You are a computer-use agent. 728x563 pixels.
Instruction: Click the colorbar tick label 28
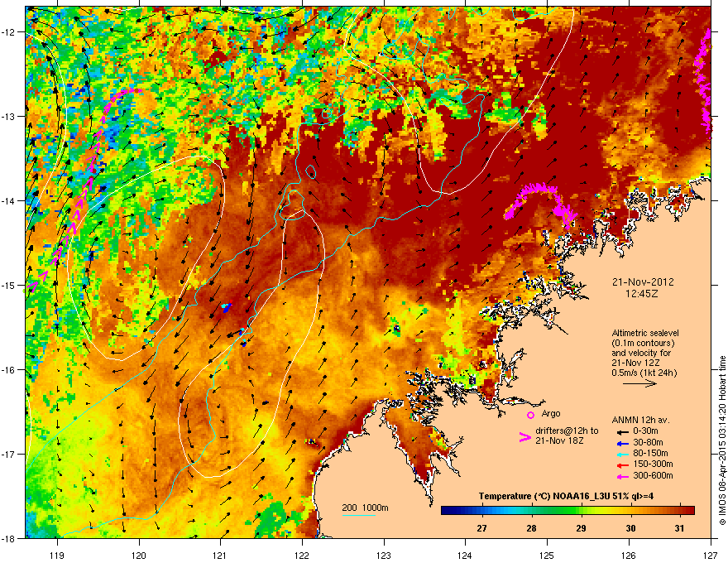point(532,528)
